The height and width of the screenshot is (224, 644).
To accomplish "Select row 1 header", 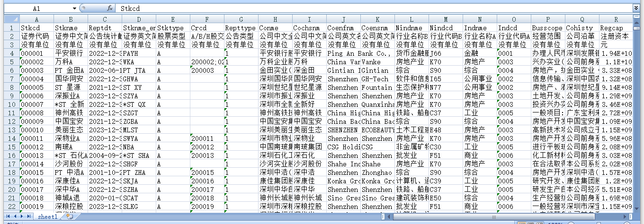I will pyautogui.click(x=11, y=27).
